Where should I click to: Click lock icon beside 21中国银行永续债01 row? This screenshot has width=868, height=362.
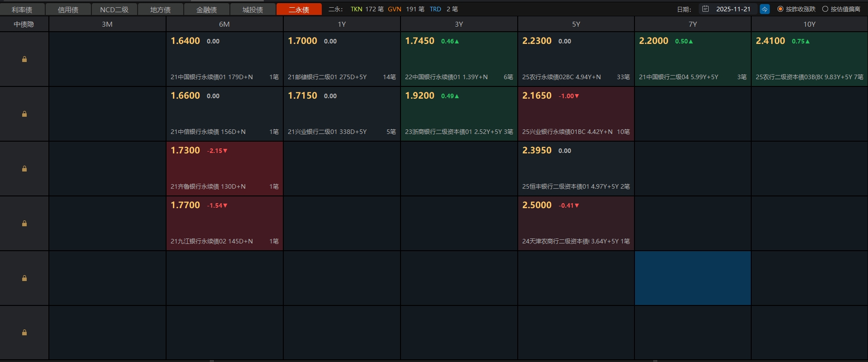coord(24,59)
